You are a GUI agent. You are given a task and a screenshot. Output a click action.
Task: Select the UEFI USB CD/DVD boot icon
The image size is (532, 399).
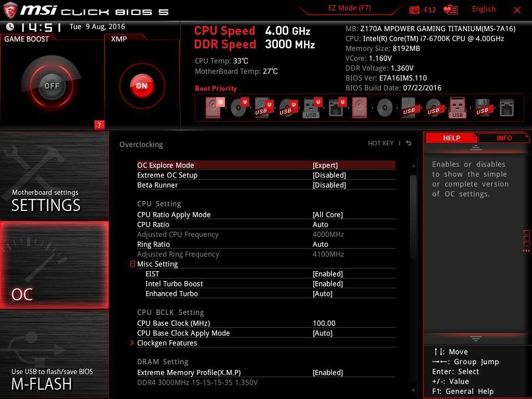point(288,108)
